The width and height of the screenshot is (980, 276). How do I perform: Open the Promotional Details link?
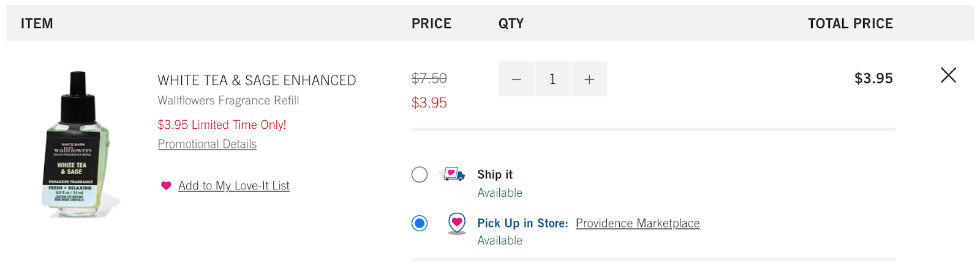coord(207,144)
